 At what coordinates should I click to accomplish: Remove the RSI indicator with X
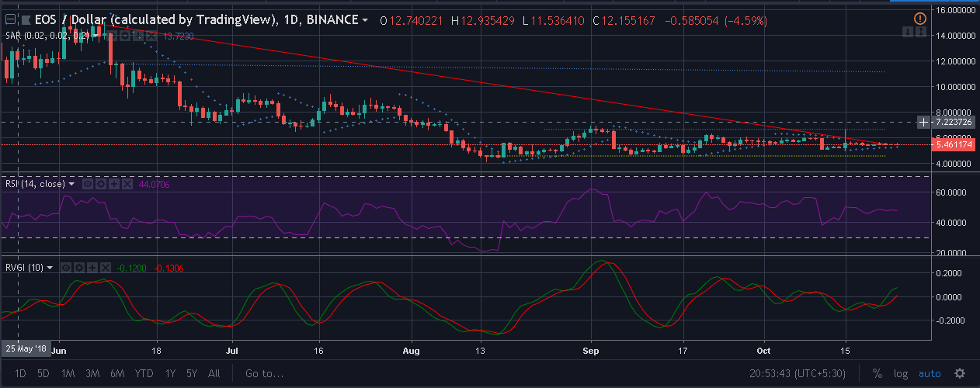[127, 184]
